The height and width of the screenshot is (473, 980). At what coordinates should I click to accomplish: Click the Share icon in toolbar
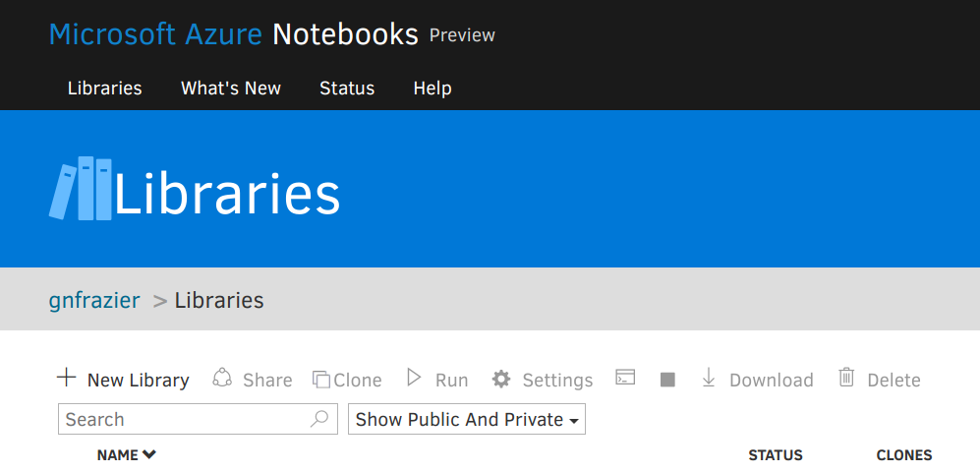click(222, 378)
